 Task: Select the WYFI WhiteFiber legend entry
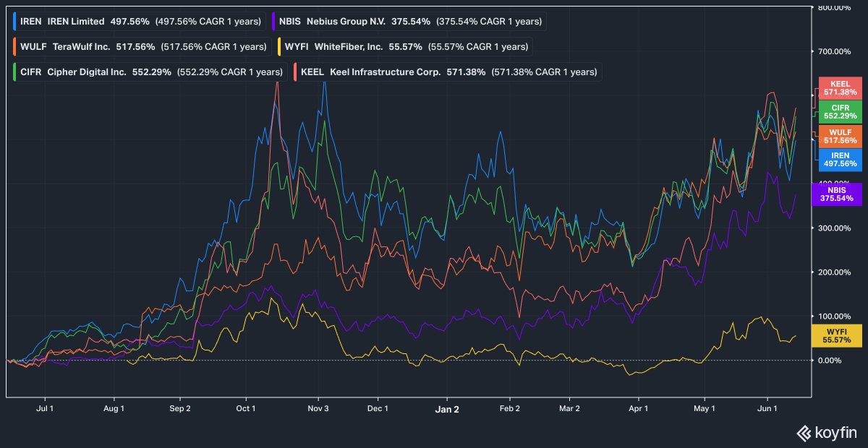(x=405, y=46)
